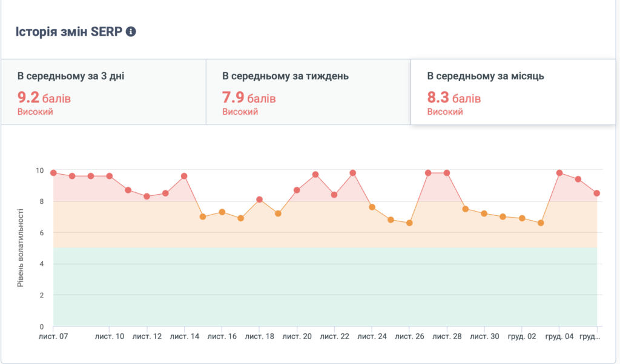
Task: Select the orange data point above лист. 16
Action: tap(222, 212)
